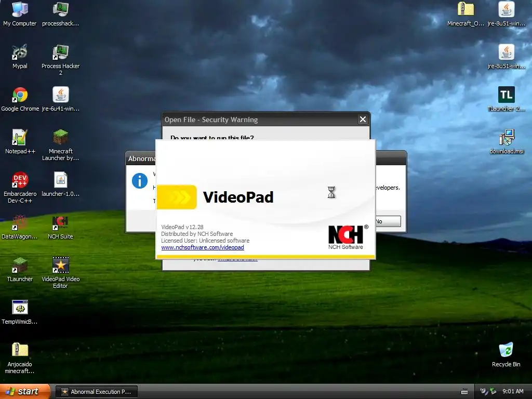Click the blue info icon in Abnormal dialog
532x399 pixels.
[139, 180]
